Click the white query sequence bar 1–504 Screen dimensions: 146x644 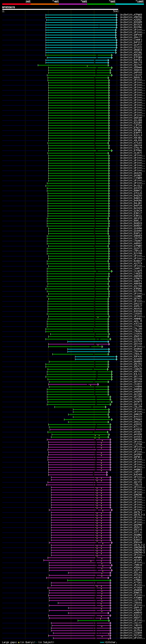(60, 10)
